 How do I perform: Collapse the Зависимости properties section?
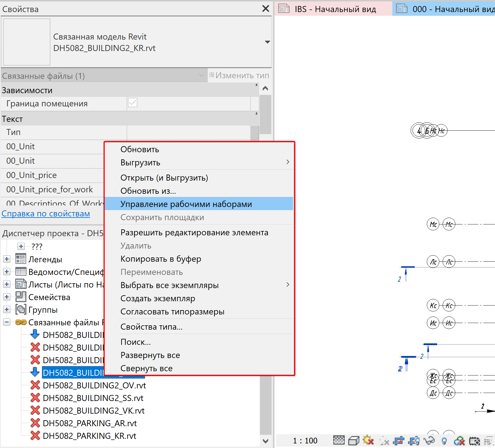tap(256, 85)
